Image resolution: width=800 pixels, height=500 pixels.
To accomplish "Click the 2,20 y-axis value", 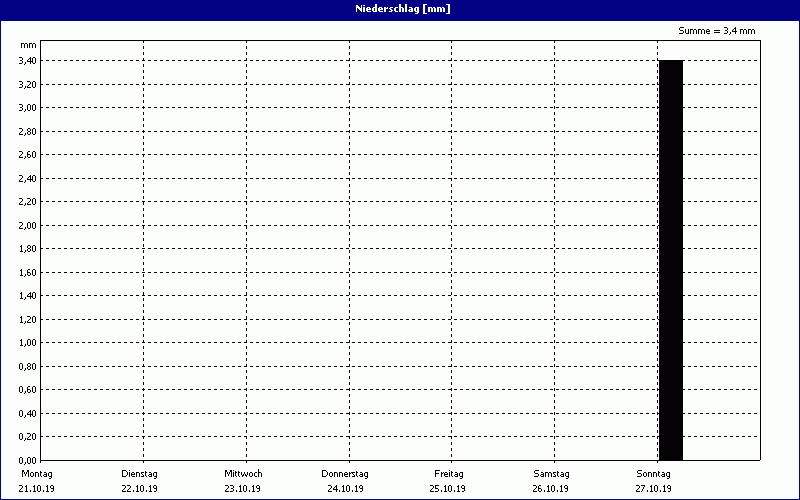I will [28, 202].
